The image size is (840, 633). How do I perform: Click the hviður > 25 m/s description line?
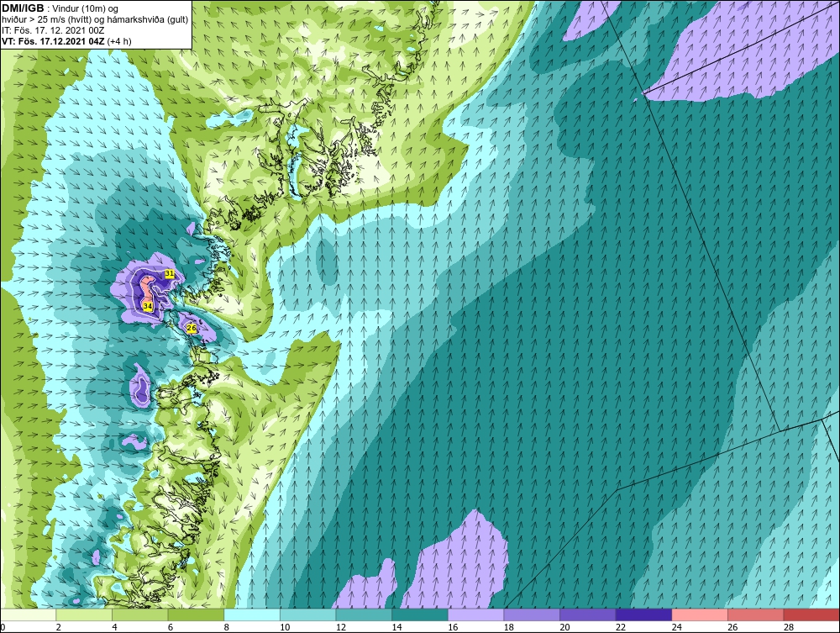[95, 20]
